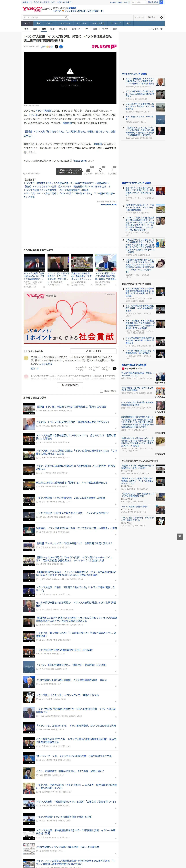React with 学びがある graduation cap

(x=89, y=171)
